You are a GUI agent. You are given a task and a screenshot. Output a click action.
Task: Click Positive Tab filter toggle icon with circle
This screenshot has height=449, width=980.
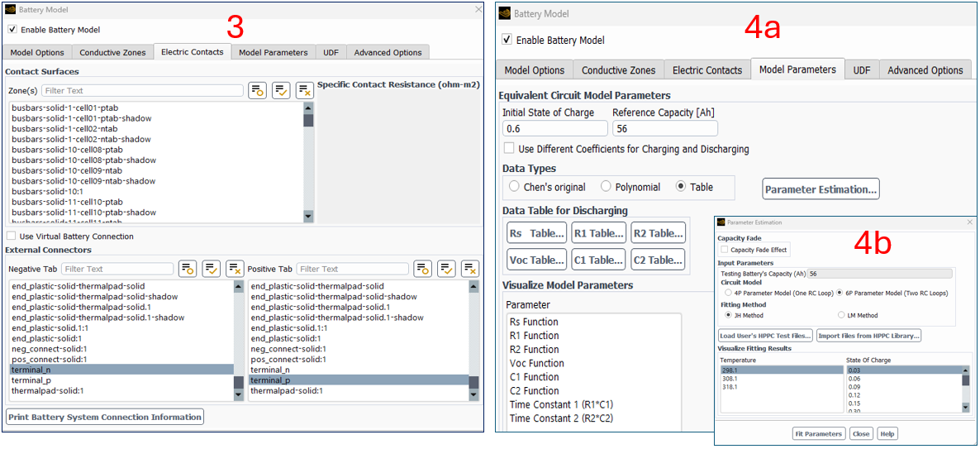coord(423,269)
